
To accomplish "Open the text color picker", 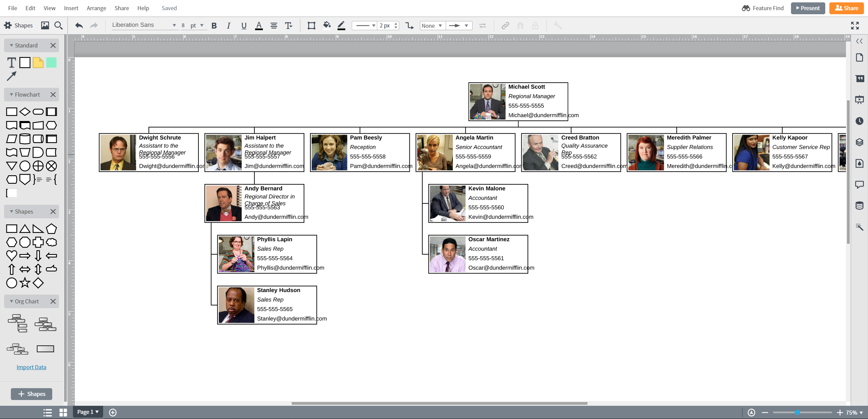I will point(259,25).
